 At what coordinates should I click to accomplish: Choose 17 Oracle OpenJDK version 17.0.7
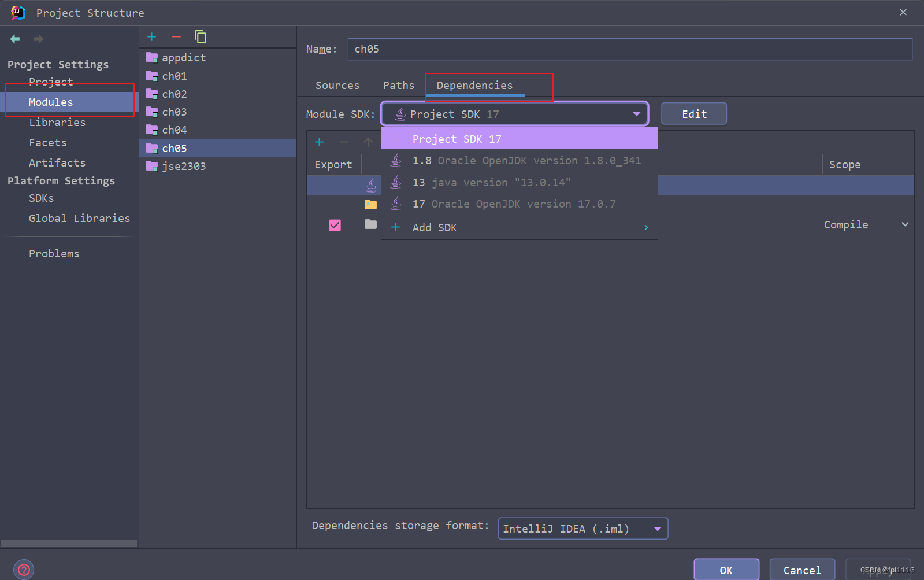tap(519, 204)
